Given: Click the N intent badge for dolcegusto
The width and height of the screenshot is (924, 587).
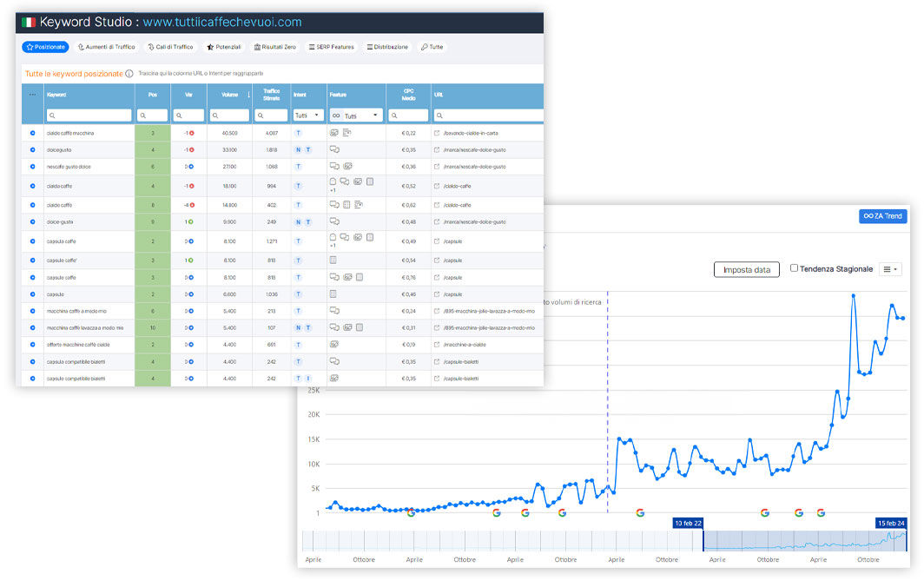Looking at the screenshot, I should pos(298,150).
